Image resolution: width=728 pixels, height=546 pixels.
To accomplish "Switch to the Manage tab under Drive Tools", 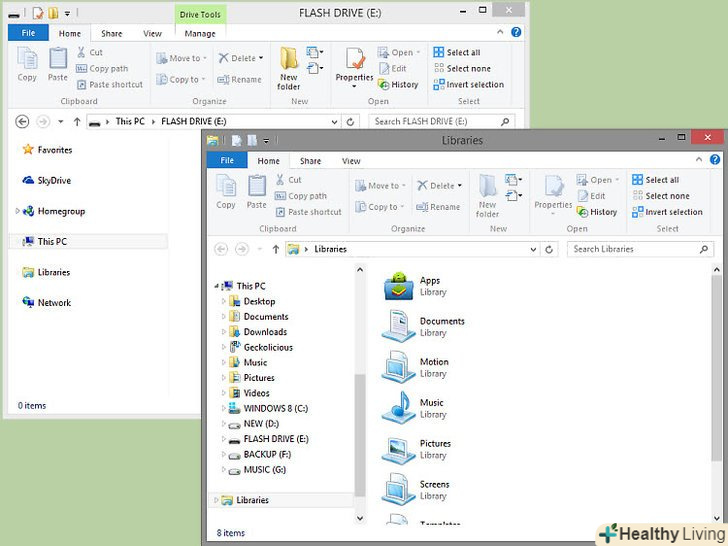I will (200, 34).
